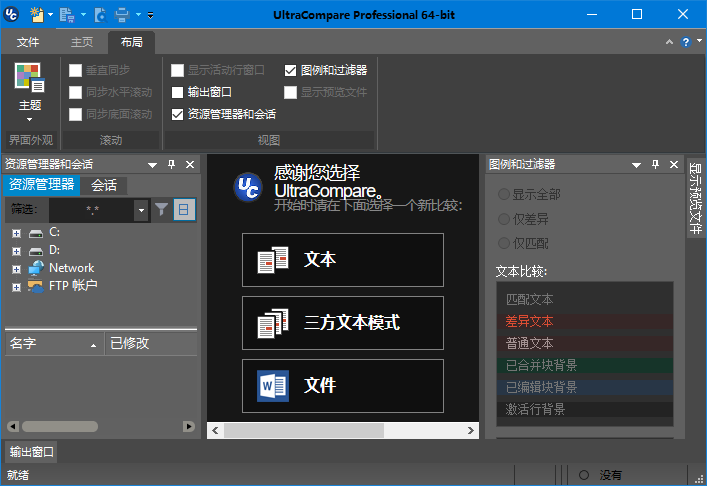This screenshot has height=486, width=707.
Task: Enable the 同步水平滚动 checkbox
Action: point(75,92)
